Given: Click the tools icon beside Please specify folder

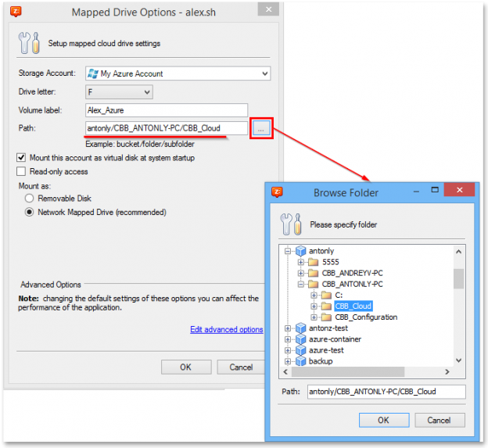Looking at the screenshot, I should pyautogui.click(x=291, y=224).
